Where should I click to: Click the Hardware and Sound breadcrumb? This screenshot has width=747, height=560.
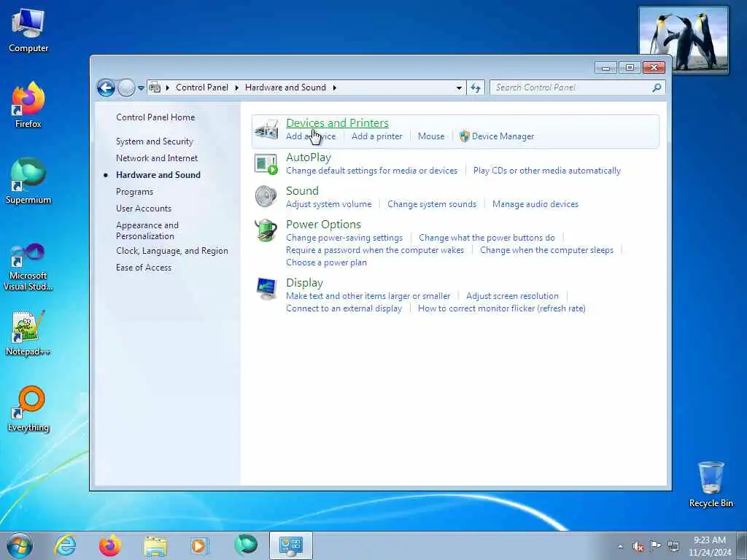285,87
